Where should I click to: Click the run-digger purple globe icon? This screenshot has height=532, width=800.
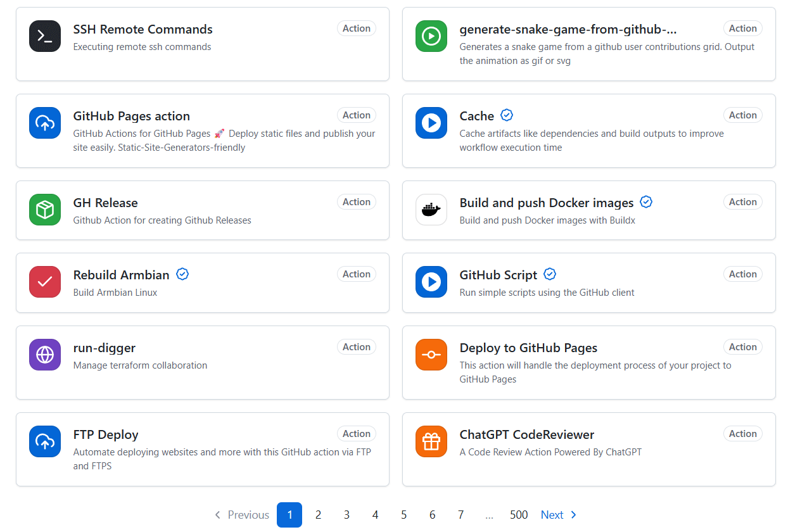(45, 355)
